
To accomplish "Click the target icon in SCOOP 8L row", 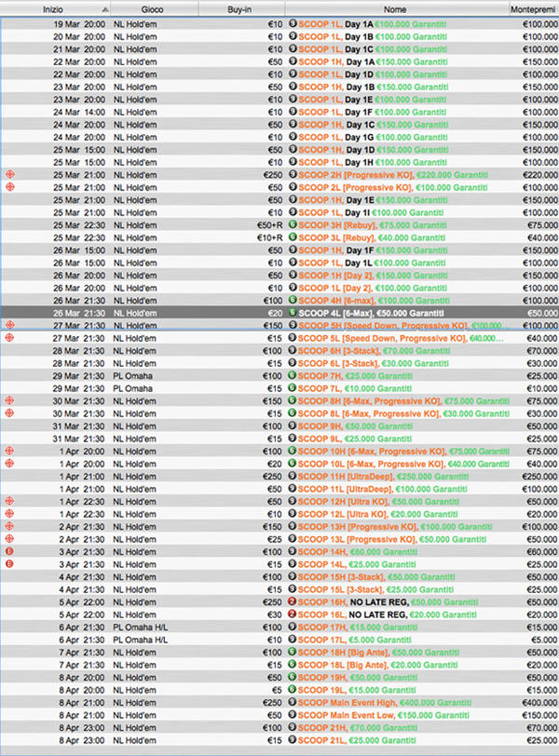I will point(9,413).
